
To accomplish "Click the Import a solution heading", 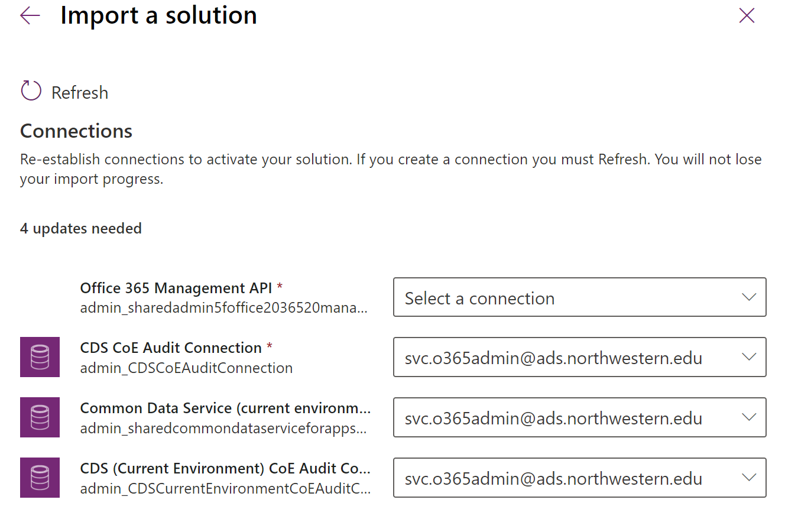I will coord(157,15).
